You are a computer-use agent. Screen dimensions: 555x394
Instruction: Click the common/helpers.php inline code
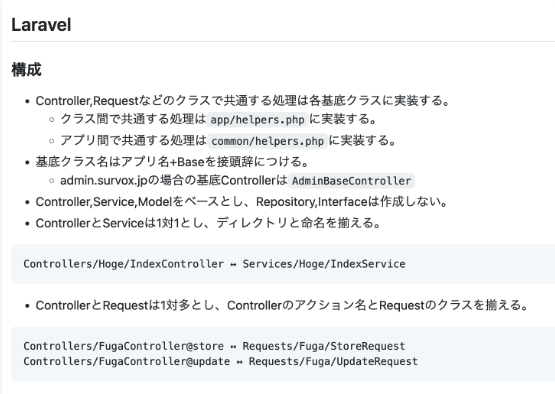click(267, 141)
